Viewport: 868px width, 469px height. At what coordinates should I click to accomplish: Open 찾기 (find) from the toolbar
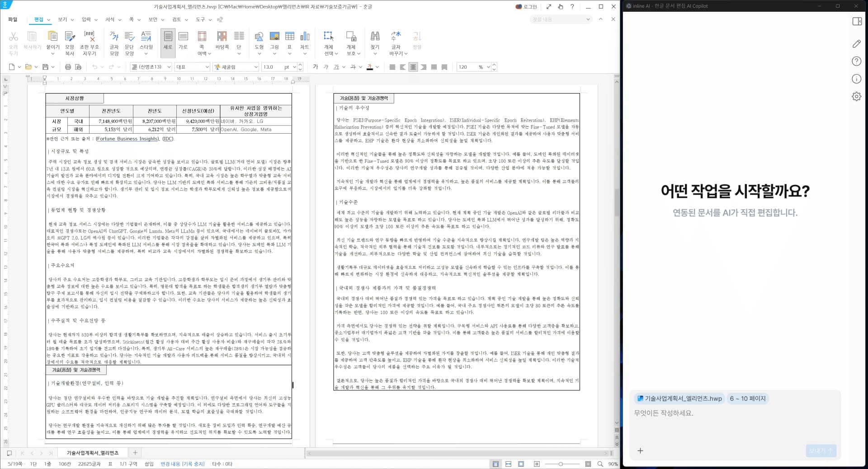pyautogui.click(x=375, y=41)
